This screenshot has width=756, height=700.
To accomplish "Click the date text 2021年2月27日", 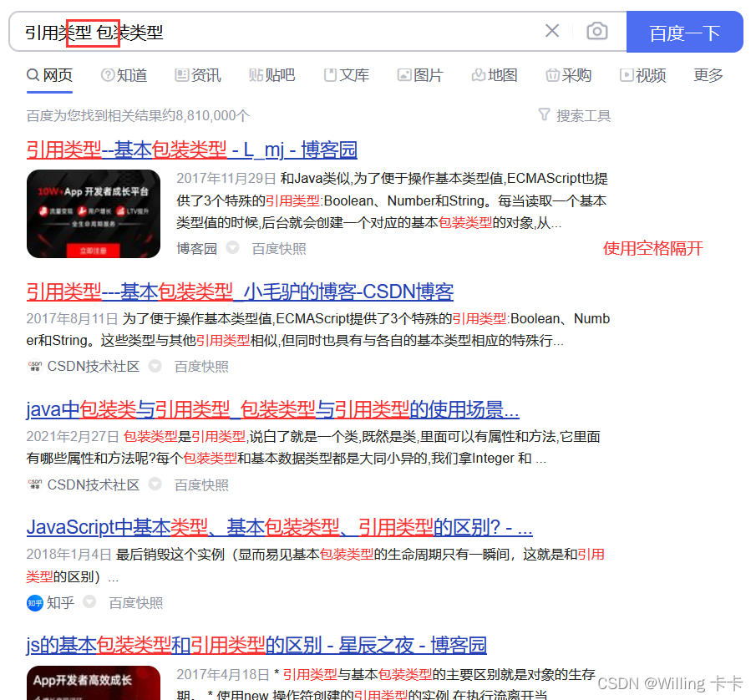I will [x=73, y=436].
